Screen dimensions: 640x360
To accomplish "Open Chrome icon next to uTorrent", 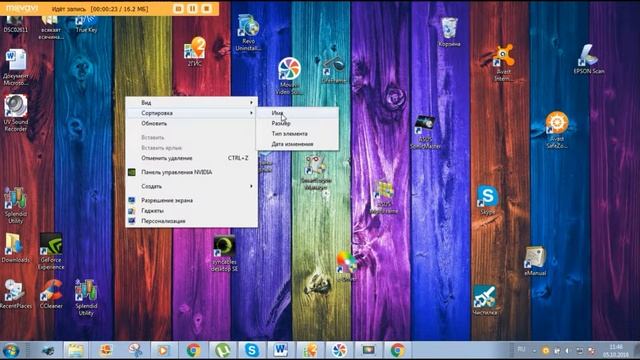I will point(193,350).
